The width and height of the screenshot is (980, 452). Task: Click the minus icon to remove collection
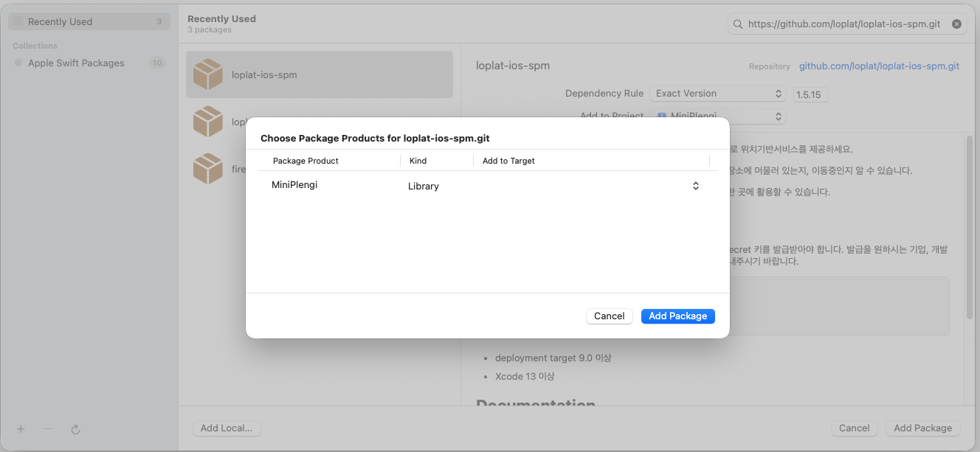coord(48,429)
